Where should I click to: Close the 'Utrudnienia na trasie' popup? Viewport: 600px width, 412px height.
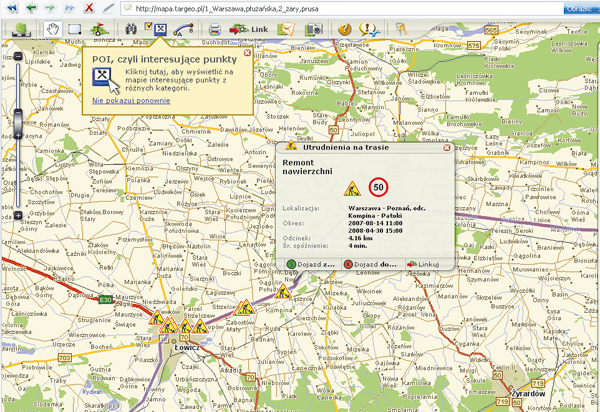[446, 147]
